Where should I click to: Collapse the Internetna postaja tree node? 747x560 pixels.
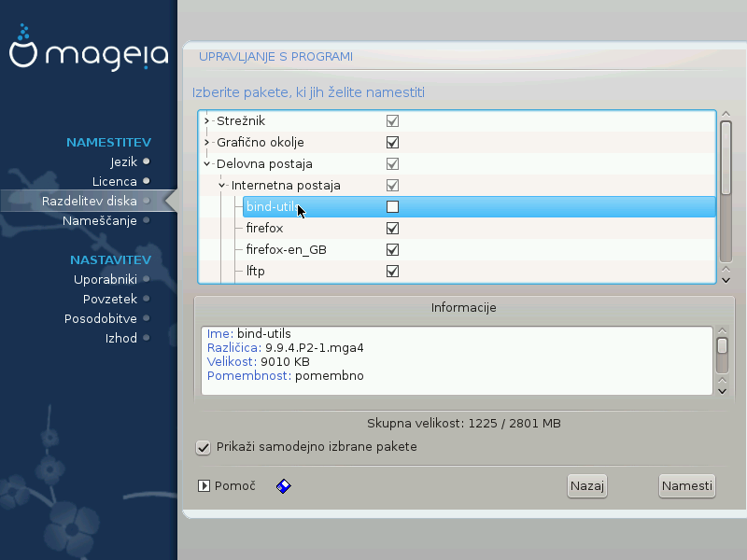221,185
